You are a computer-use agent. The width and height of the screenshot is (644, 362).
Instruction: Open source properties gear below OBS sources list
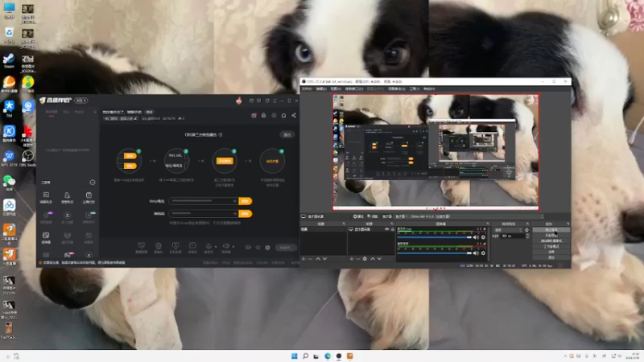(x=365, y=259)
